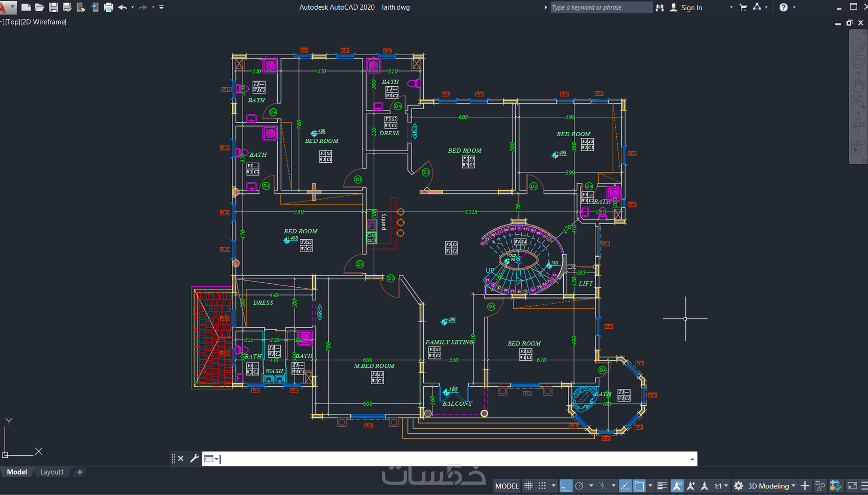Click the Sign In button
The height and width of the screenshot is (495, 868).
(x=686, y=7)
